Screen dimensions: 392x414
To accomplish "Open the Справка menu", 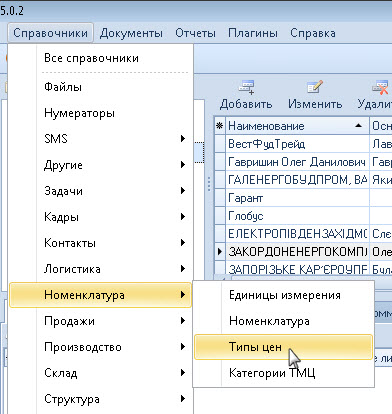I will coord(313,33).
